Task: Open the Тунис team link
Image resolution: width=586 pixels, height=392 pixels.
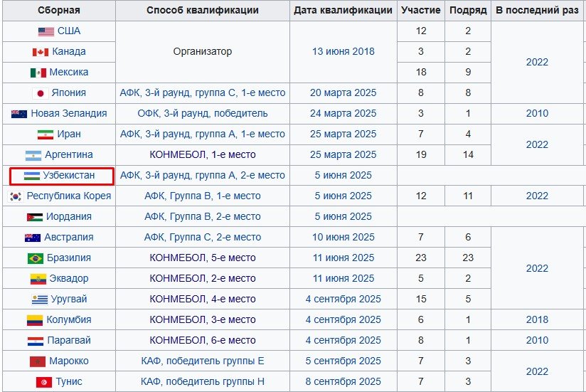Action: coord(69,381)
